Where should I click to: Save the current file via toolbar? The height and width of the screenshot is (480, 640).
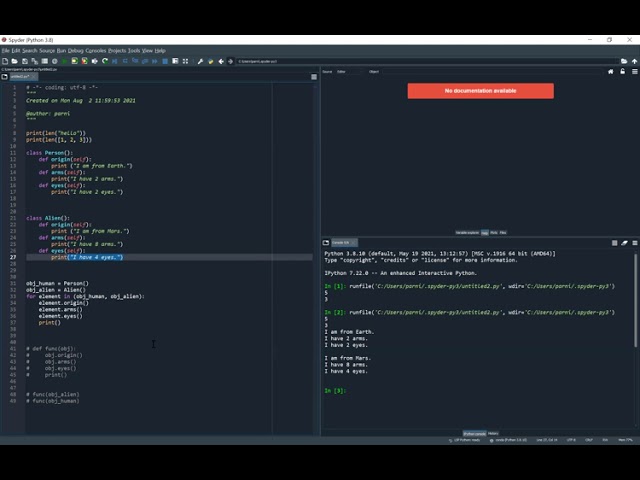pyautogui.click(x=25, y=61)
